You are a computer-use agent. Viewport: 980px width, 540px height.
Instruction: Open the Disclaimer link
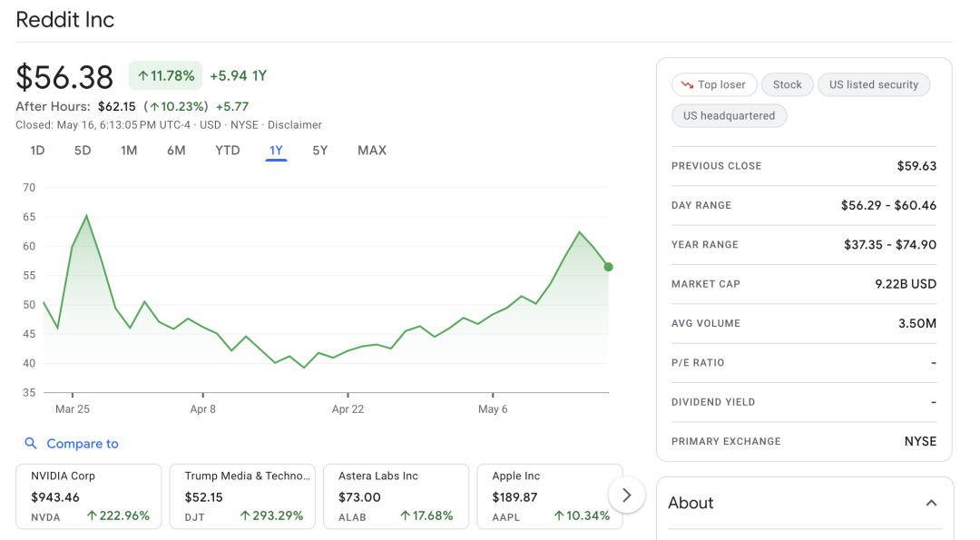coord(295,125)
